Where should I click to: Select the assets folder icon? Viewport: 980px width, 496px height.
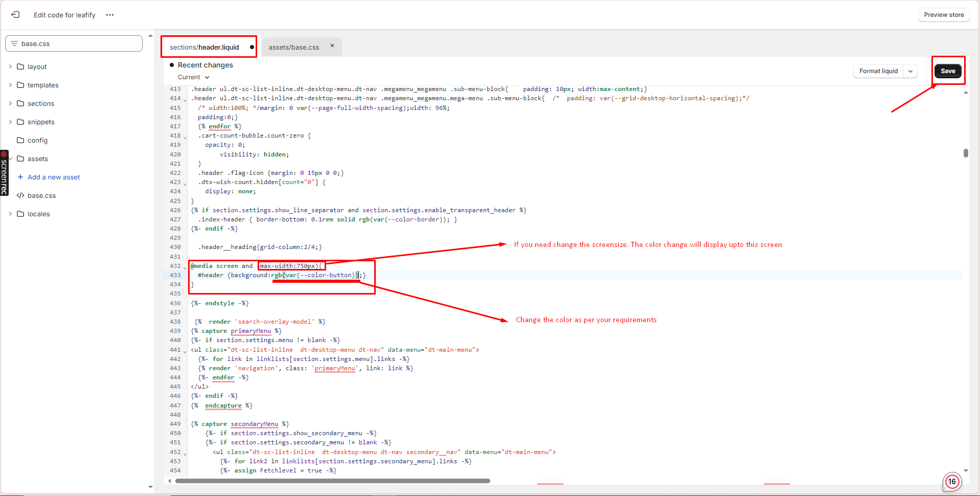(x=20, y=159)
